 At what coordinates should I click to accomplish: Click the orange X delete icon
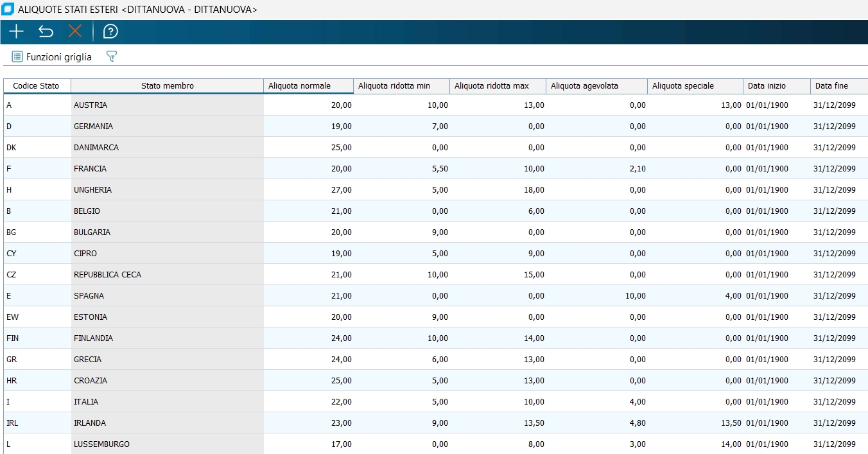point(75,31)
